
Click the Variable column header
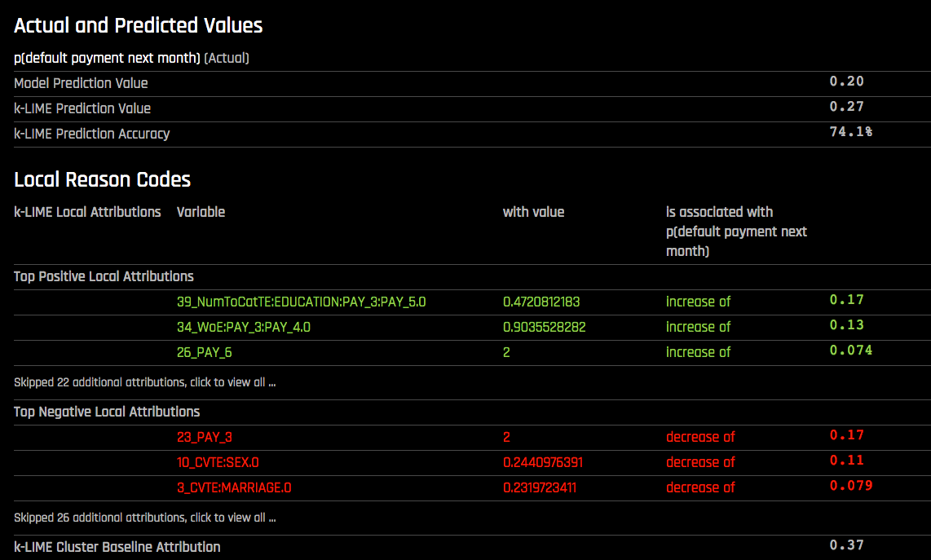(x=201, y=212)
